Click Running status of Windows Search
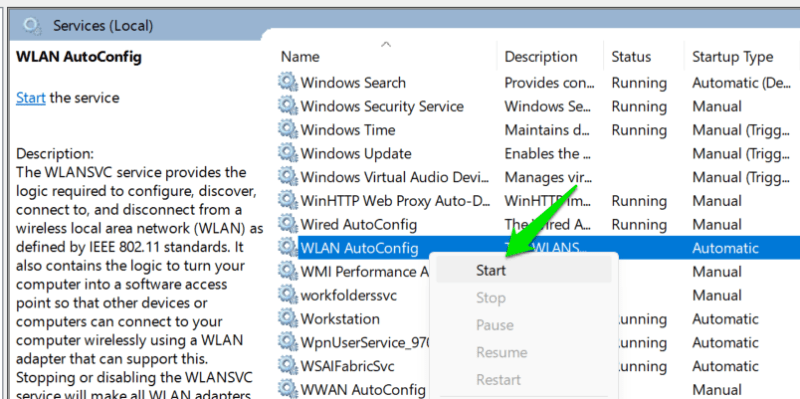The image size is (800, 399). (639, 83)
